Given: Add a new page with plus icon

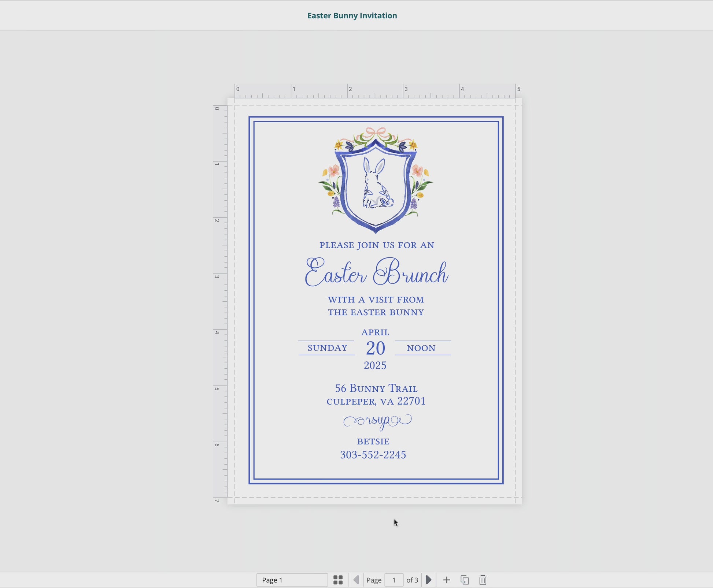Looking at the screenshot, I should (446, 580).
